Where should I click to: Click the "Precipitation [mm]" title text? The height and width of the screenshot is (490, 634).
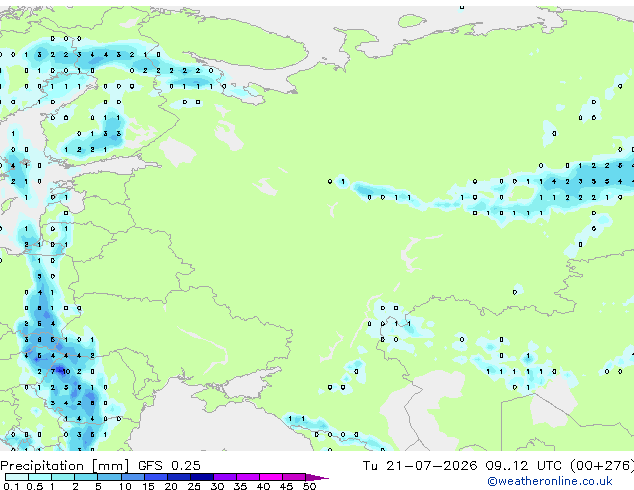coord(64,466)
